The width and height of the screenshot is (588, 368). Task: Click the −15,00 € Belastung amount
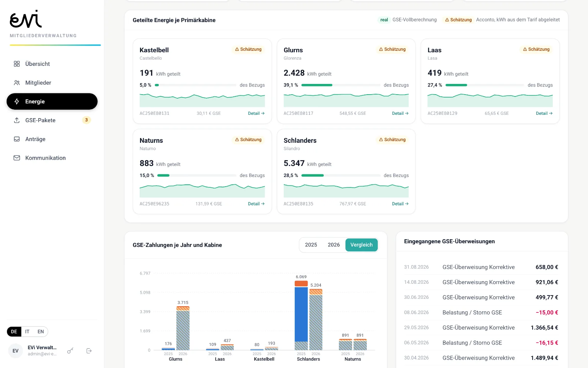pyautogui.click(x=547, y=312)
